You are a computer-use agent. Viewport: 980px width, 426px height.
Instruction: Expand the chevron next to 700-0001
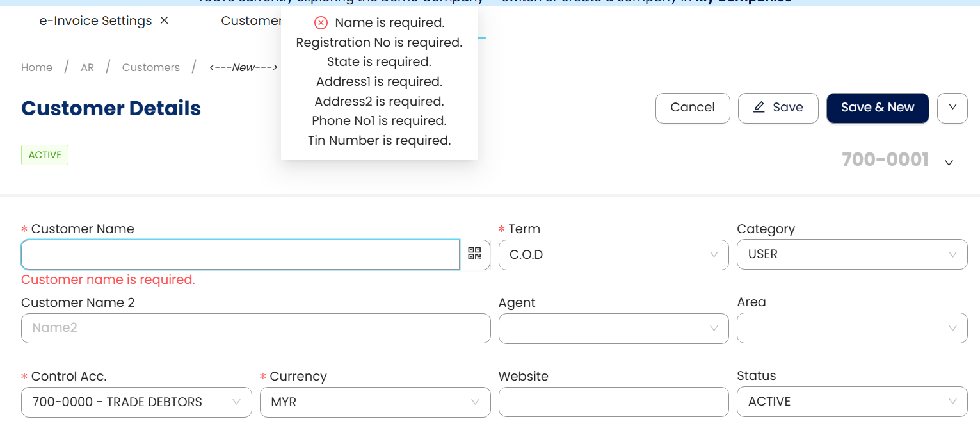tap(949, 163)
